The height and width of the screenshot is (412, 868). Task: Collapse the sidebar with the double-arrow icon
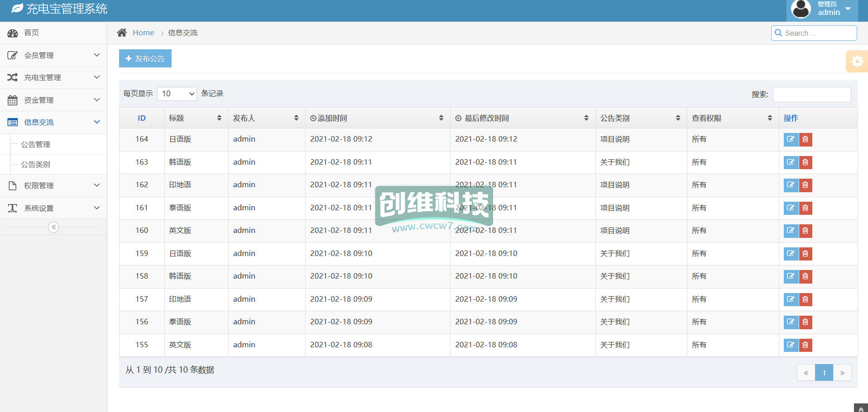point(53,227)
